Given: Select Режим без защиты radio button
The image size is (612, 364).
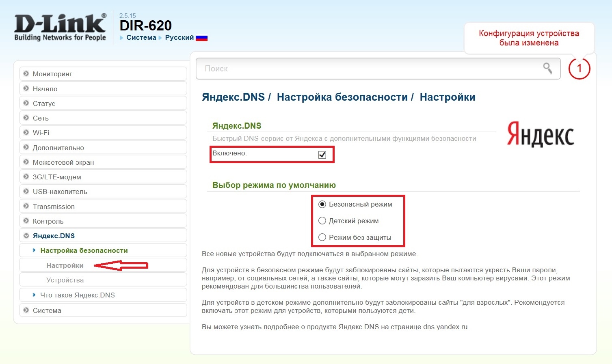Looking at the screenshot, I should [322, 237].
